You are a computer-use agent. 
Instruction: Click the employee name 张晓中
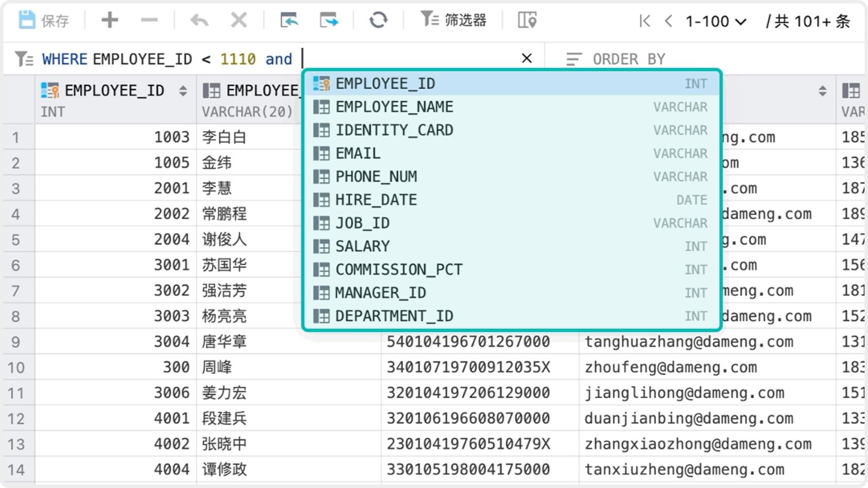pos(224,444)
